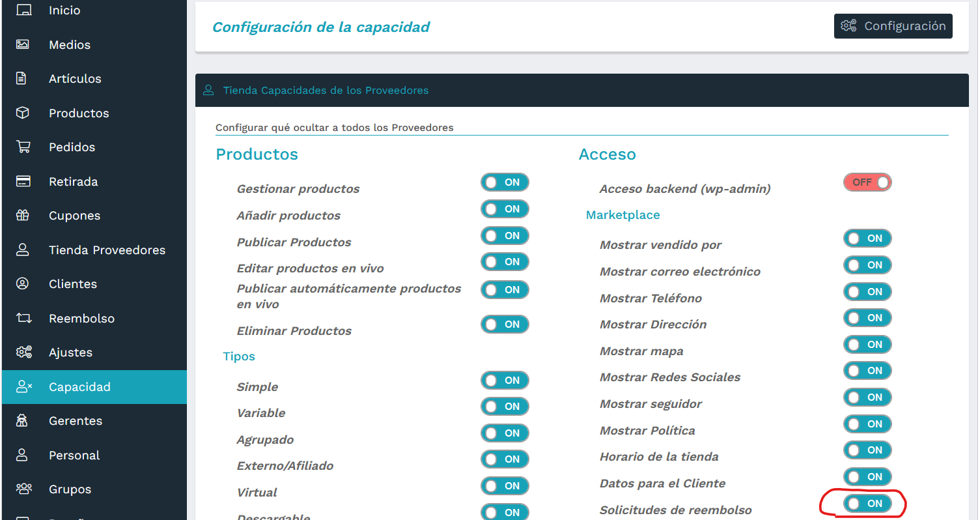Viewport: 980px width, 520px height.
Task: Turn off Solicitudes de reembolso
Action: [x=867, y=503]
